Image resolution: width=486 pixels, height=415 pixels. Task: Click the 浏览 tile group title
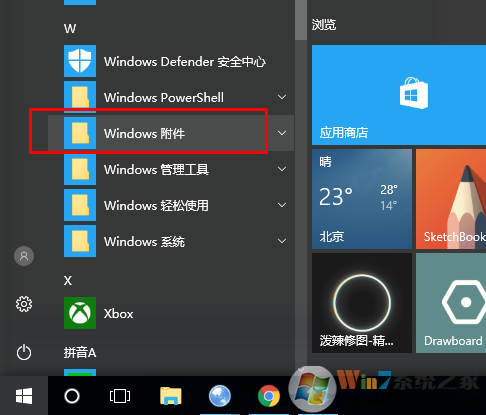324,25
